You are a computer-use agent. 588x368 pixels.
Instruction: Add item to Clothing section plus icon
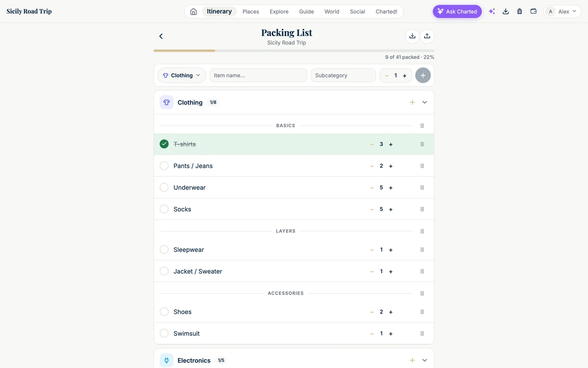[x=412, y=102]
